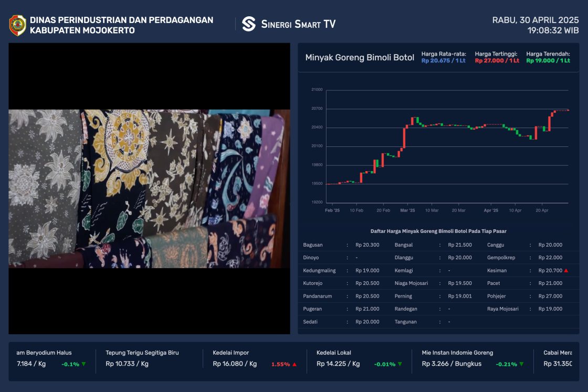Screen dimensions: 588x392
Task: Click the Sinergi S-shaped logo icon
Action: (x=249, y=24)
